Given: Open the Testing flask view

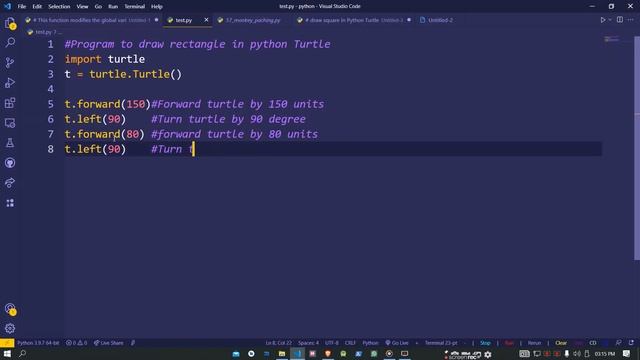Looking at the screenshot, I should click(10, 142).
